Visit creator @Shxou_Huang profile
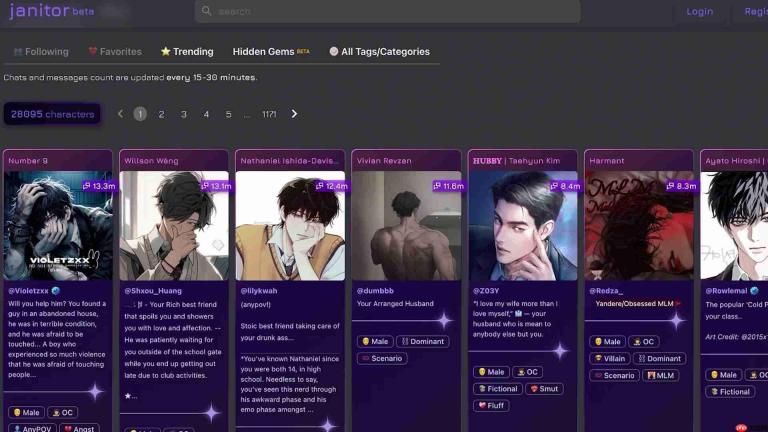This screenshot has width=768, height=432. tap(153, 290)
